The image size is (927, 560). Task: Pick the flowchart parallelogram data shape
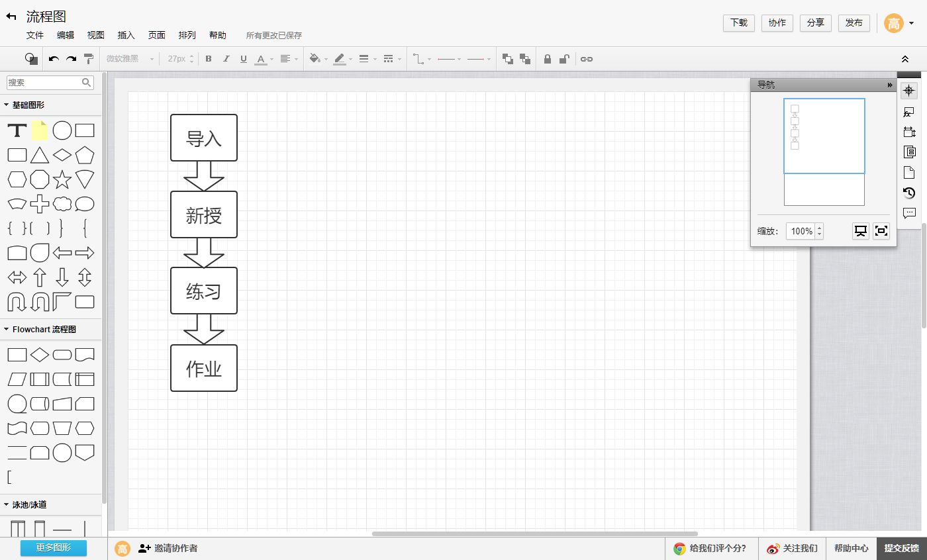[17, 379]
